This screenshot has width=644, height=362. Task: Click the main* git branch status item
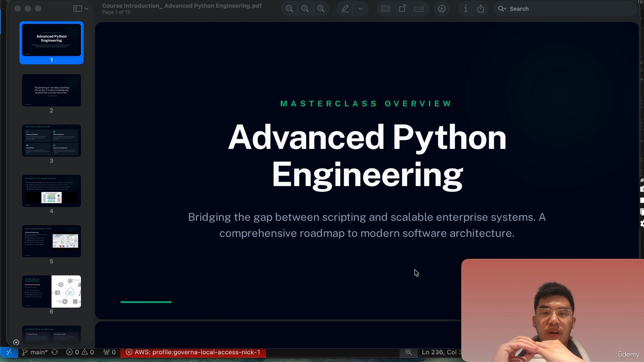click(x=35, y=352)
